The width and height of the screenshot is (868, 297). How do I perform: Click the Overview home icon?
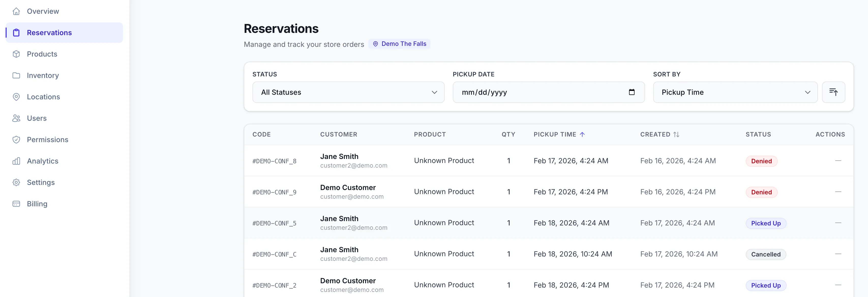(x=16, y=11)
